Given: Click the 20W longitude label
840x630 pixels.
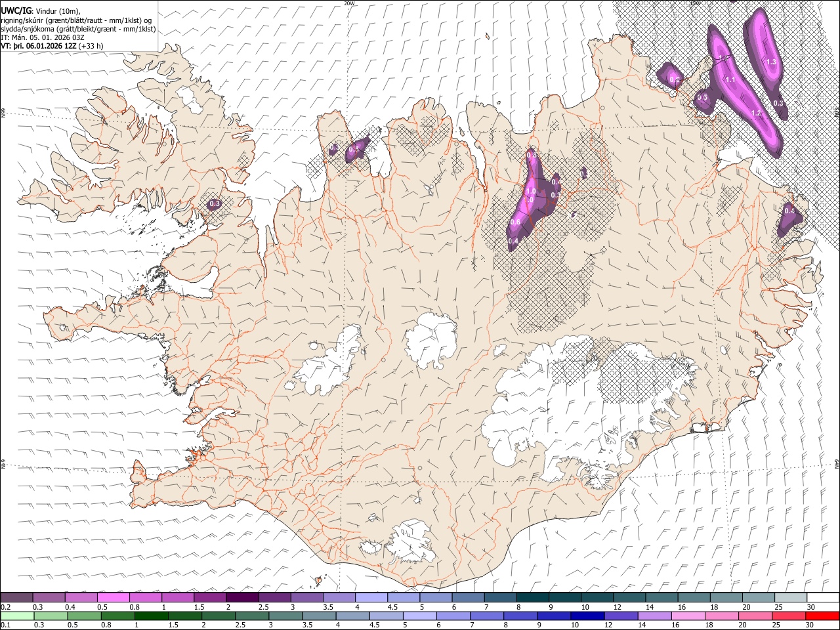Looking at the screenshot, I should [349, 3].
